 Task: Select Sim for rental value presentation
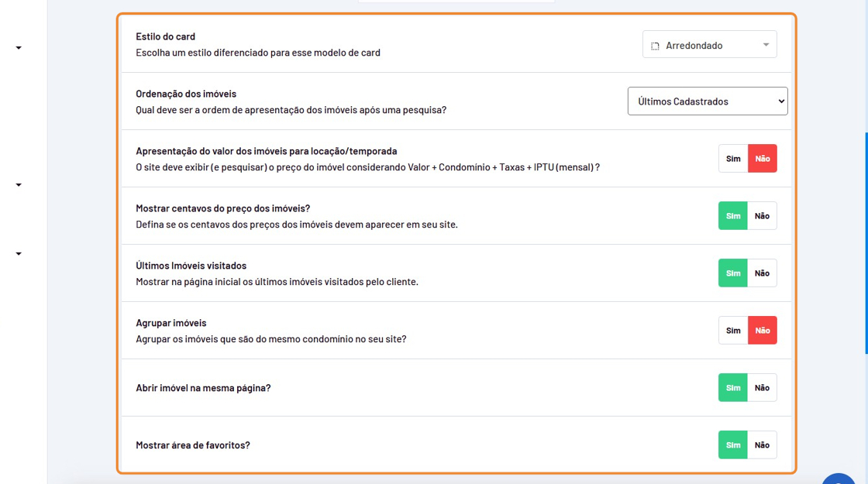pyautogui.click(x=733, y=159)
